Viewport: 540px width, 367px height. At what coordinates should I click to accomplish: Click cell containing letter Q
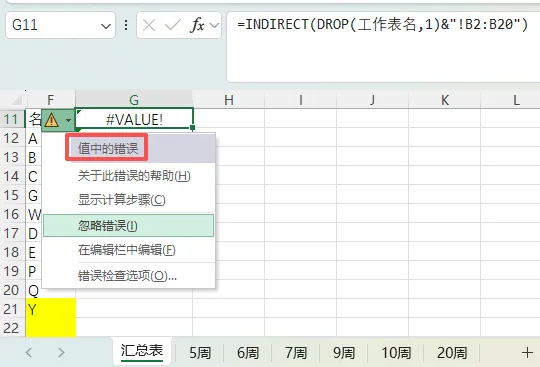[x=33, y=290]
